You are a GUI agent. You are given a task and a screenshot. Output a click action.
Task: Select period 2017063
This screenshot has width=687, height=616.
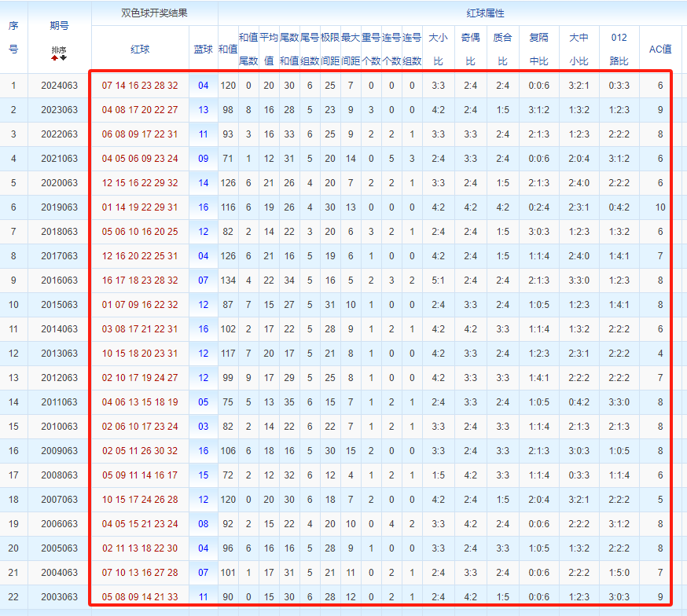59,256
